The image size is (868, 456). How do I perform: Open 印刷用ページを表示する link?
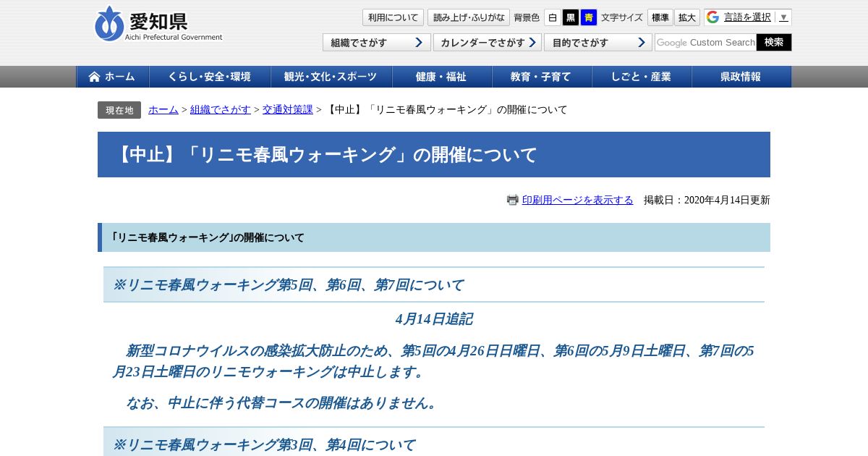[577, 200]
